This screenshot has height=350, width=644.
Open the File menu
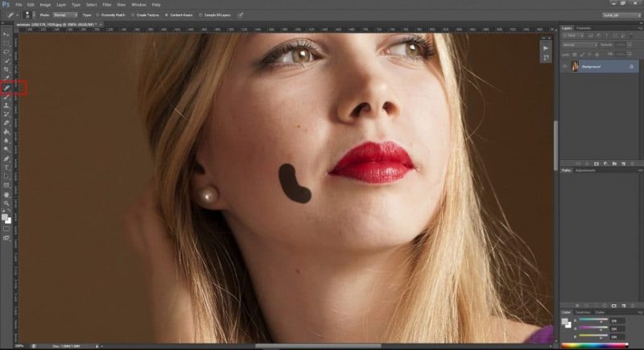pos(19,5)
